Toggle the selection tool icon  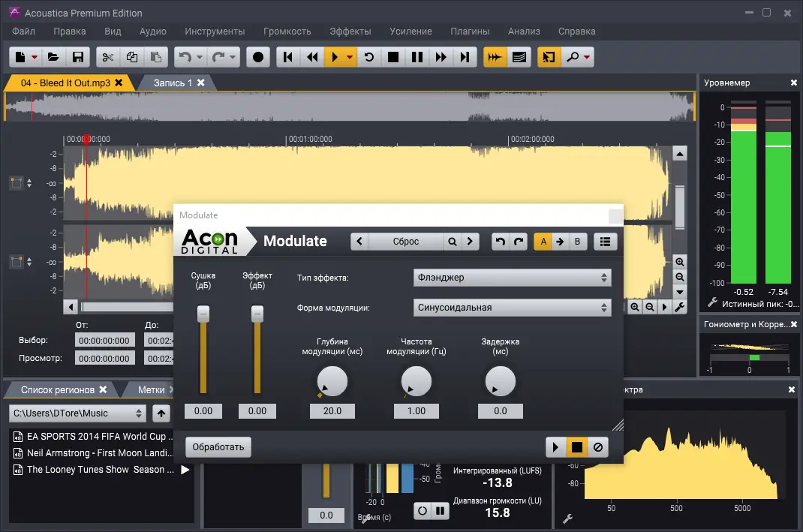coord(549,57)
